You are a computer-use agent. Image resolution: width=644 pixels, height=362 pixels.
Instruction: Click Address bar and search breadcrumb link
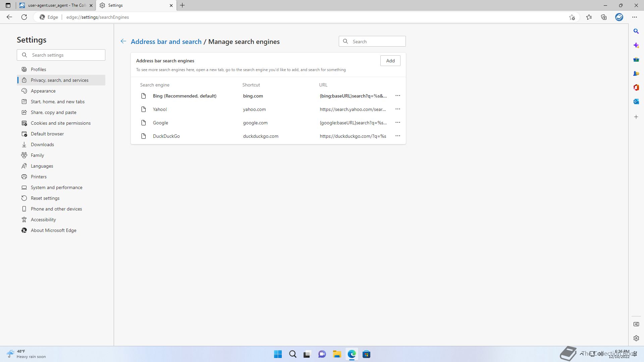166,42
